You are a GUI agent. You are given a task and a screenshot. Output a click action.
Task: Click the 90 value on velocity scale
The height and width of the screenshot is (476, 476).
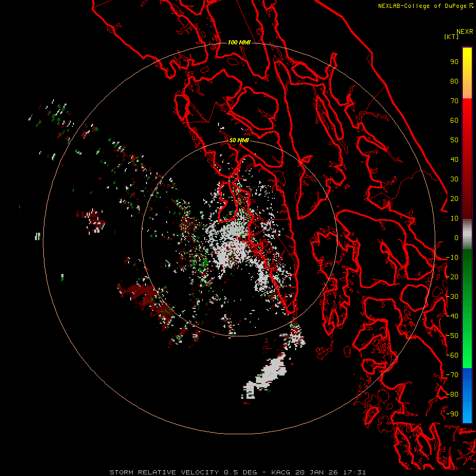pos(454,62)
